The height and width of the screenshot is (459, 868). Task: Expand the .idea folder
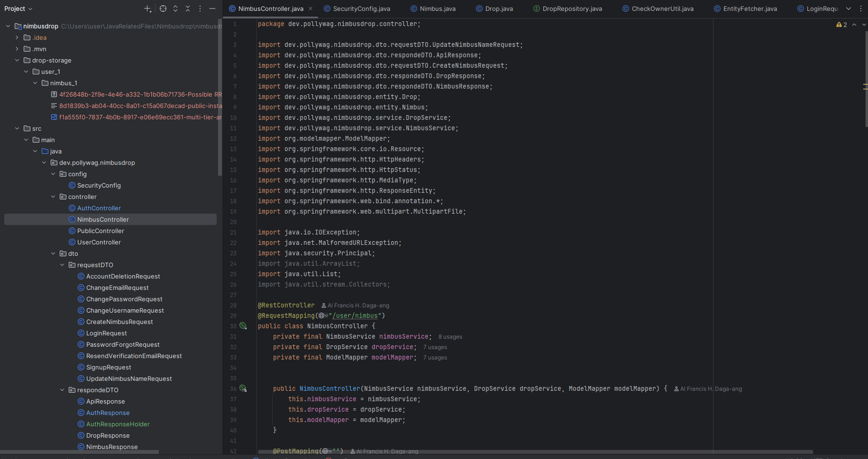17,37
